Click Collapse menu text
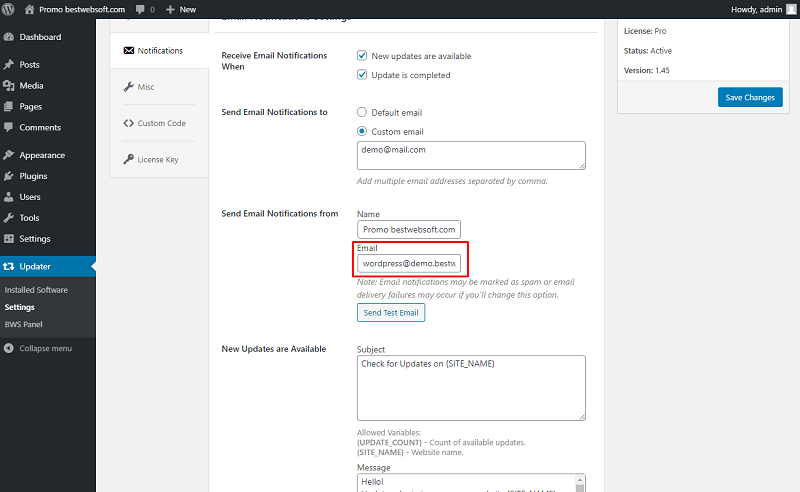Viewport: 800px width, 492px height. pyautogui.click(x=45, y=348)
